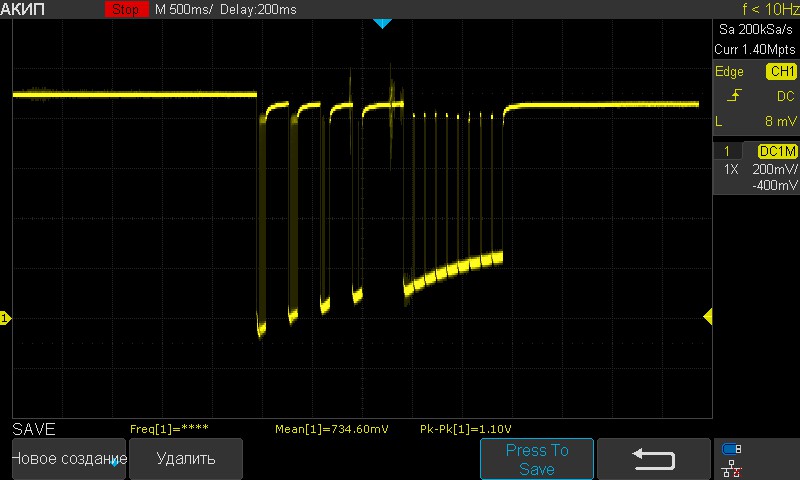Click the 1X probe attenuation label
800x480 pixels.
coord(731,169)
